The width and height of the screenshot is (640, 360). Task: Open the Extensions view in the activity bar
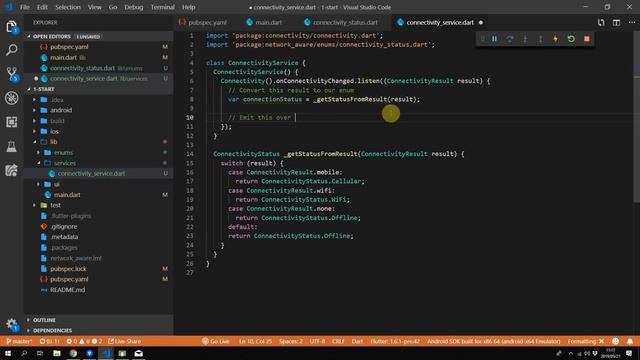[x=11, y=122]
